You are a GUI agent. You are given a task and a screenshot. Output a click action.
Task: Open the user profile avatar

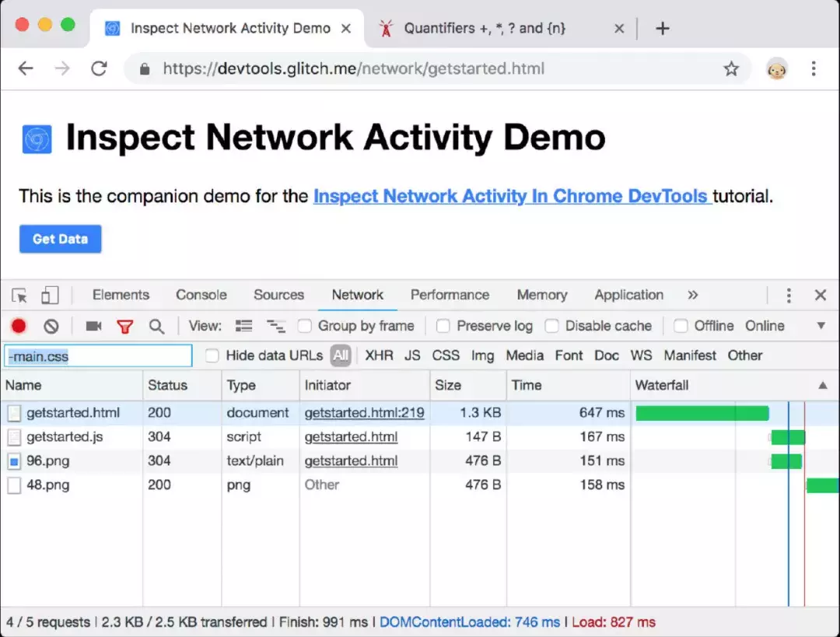click(x=776, y=69)
